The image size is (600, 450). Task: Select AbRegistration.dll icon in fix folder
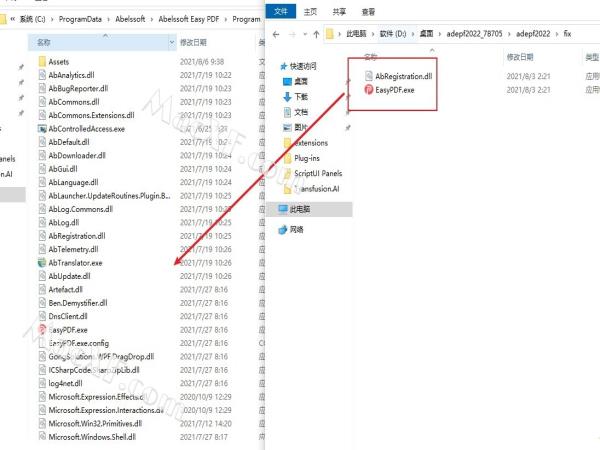(x=368, y=76)
